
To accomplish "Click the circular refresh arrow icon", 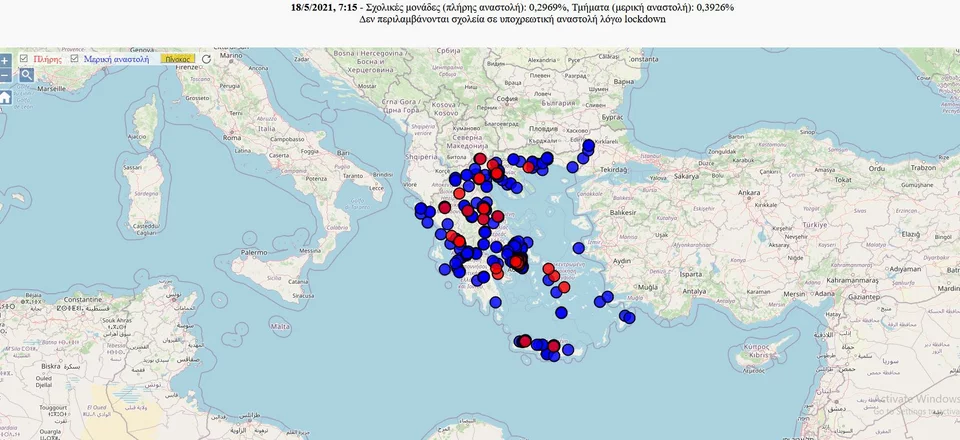I will coord(207,59).
